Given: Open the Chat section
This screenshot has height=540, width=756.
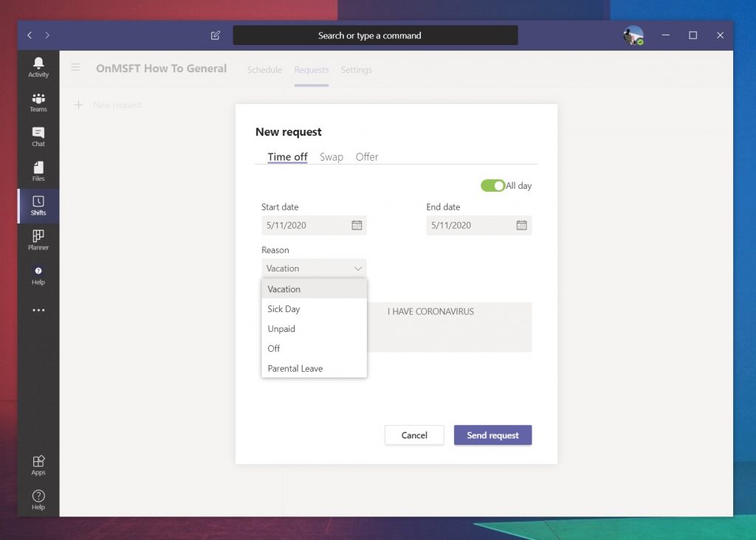Looking at the screenshot, I should click(x=38, y=136).
